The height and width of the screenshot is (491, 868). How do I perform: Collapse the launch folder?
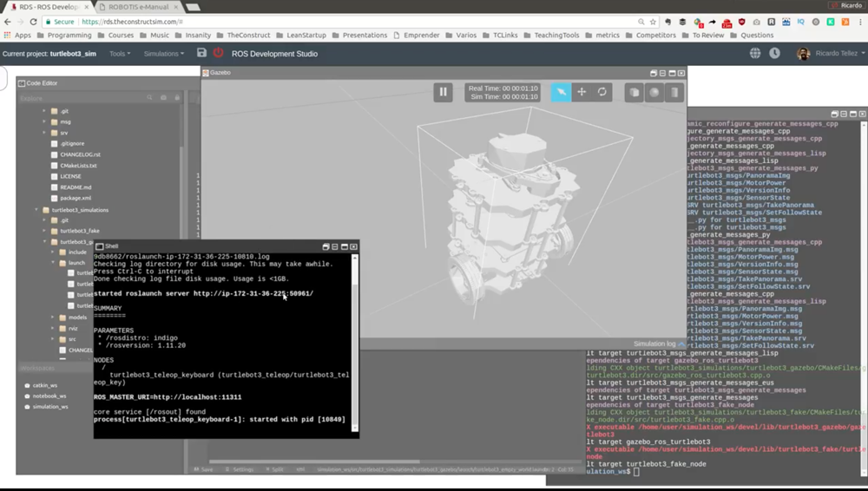pos(53,263)
